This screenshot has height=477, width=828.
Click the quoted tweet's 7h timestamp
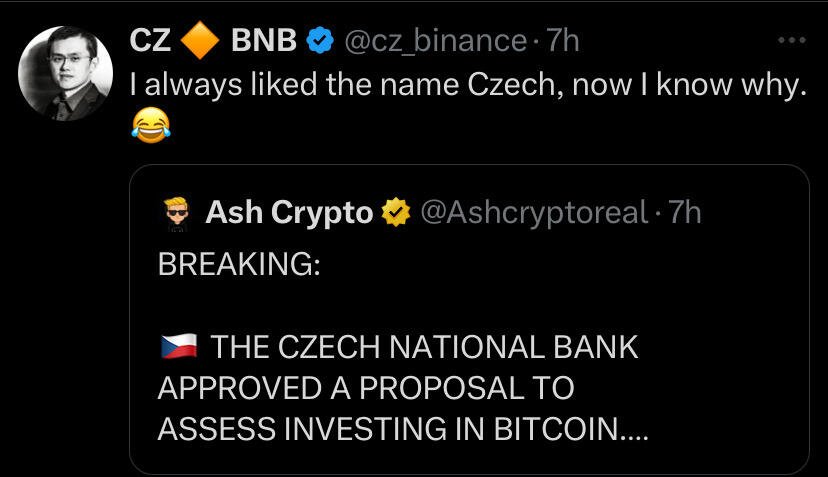pos(685,212)
